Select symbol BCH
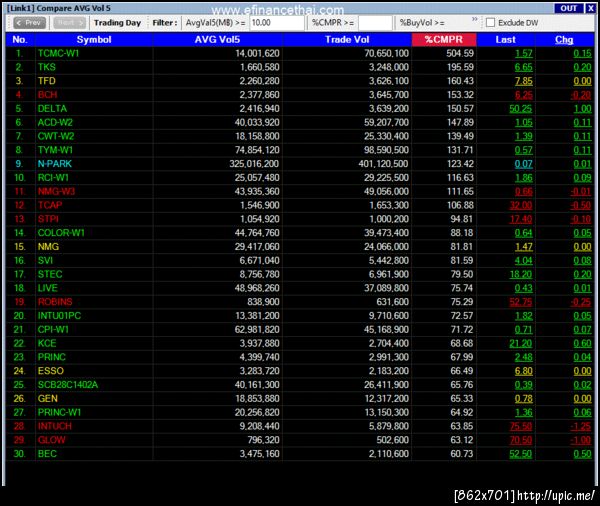600x506 pixels. click(x=47, y=95)
